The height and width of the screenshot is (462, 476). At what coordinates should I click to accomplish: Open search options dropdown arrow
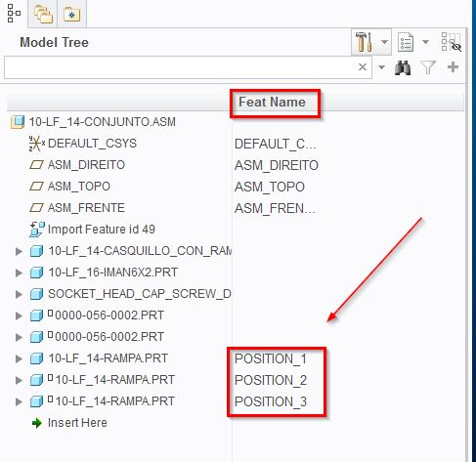click(x=381, y=67)
